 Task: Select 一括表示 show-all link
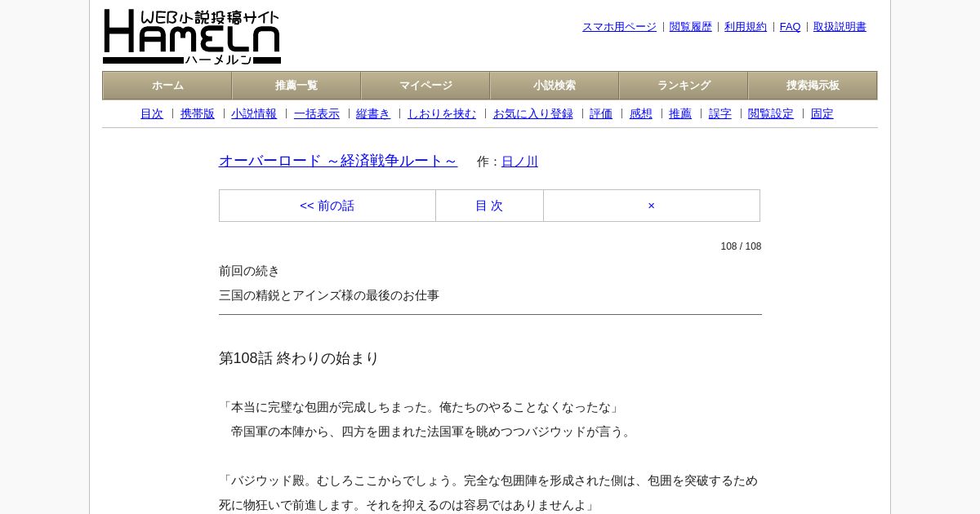(x=317, y=114)
